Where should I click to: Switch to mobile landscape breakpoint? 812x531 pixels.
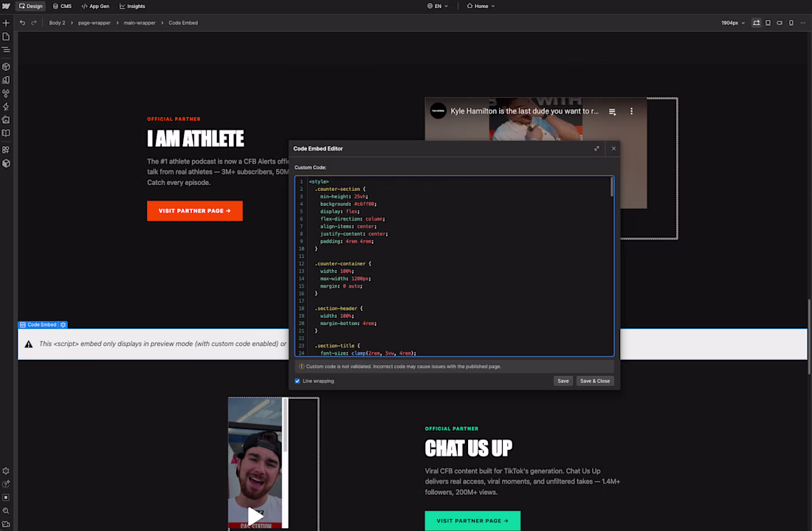tap(780, 23)
